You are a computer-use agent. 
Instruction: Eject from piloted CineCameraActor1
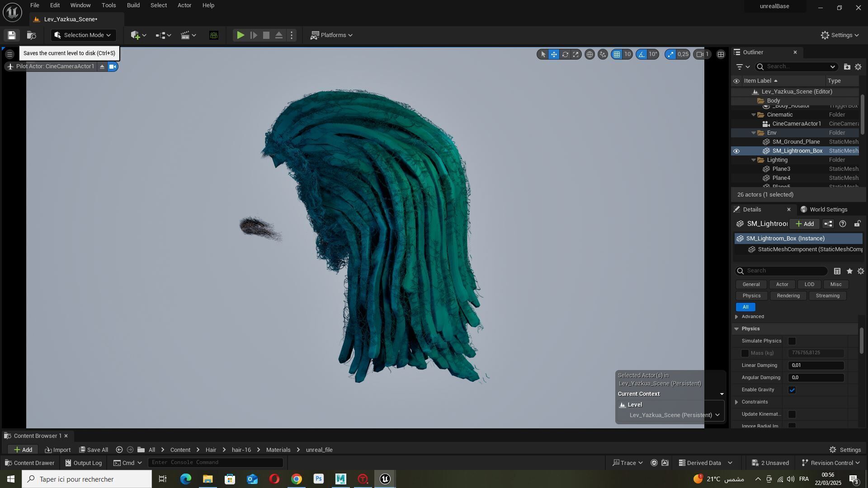pos(102,67)
